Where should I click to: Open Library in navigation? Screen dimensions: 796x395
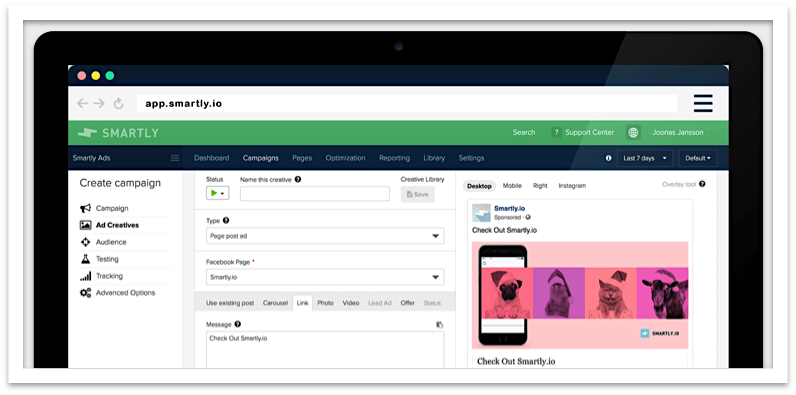(434, 158)
